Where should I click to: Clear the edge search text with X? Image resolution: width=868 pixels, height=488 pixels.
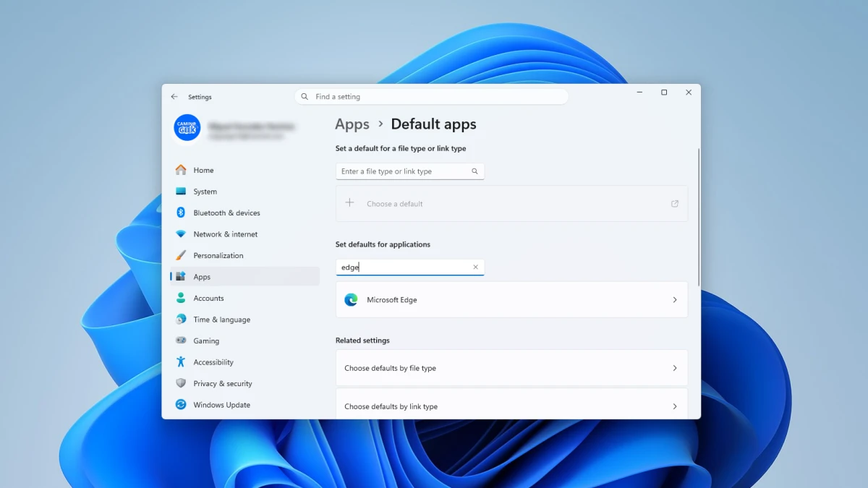(x=475, y=267)
